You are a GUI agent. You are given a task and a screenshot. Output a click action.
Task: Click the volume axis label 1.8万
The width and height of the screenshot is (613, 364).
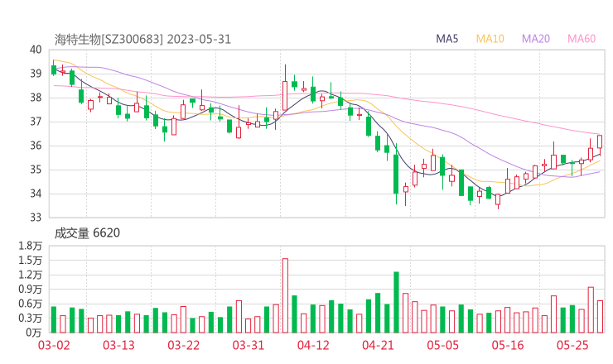pos(30,246)
